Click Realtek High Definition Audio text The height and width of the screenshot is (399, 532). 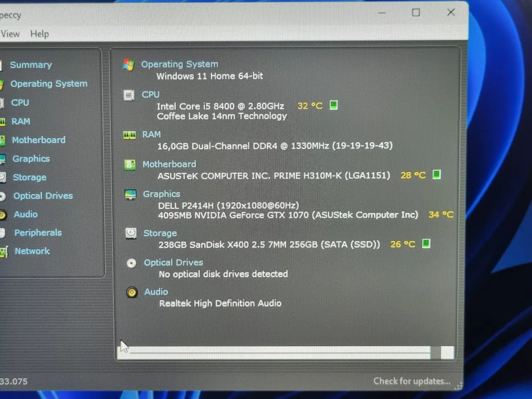coord(220,303)
